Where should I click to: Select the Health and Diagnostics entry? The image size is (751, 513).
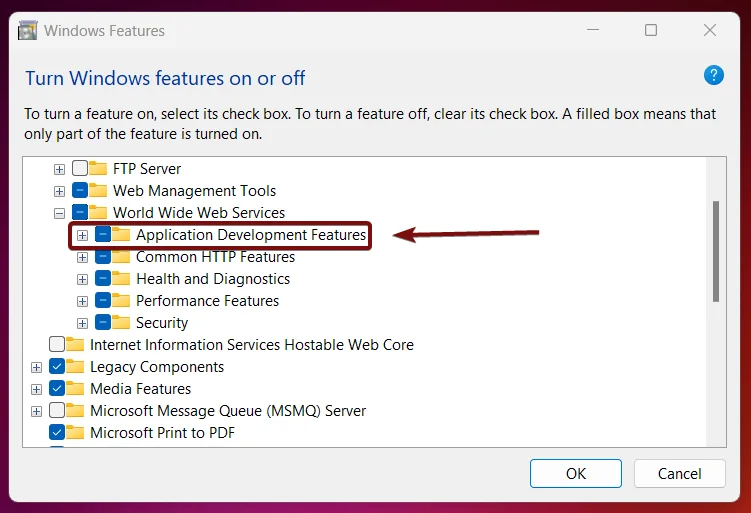[213, 279]
